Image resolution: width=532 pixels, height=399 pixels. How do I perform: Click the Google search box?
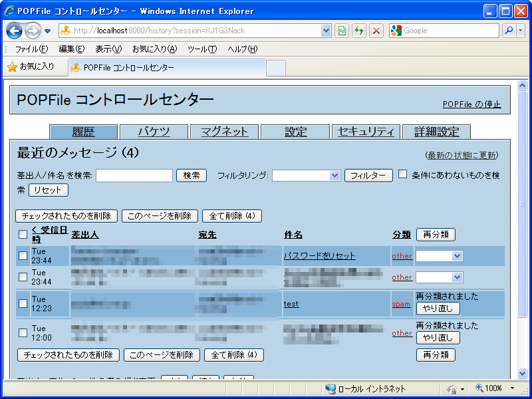click(444, 31)
